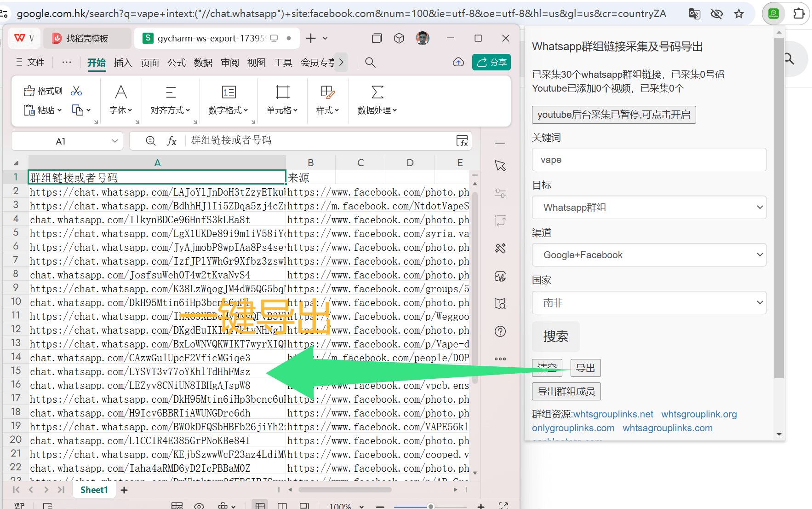Switch to the 公式 formula tab
The height and width of the screenshot is (509, 812).
point(176,63)
